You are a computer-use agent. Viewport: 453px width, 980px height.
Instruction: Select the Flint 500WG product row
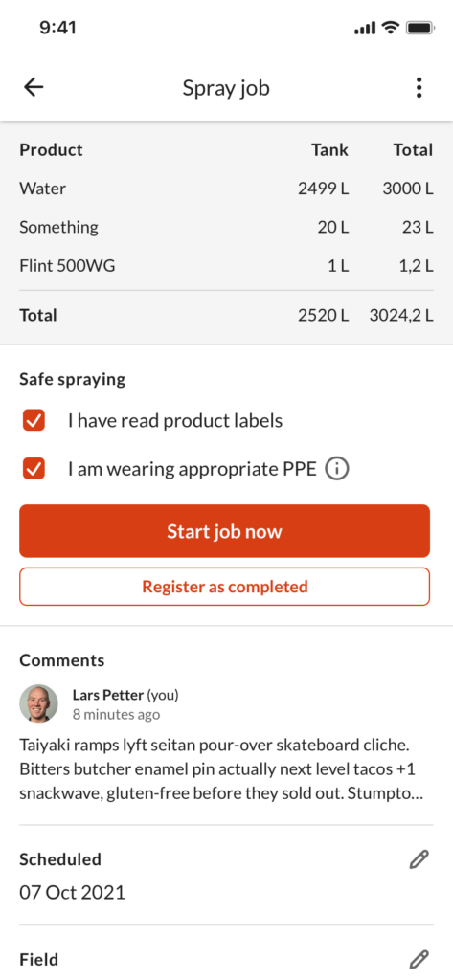click(x=226, y=266)
